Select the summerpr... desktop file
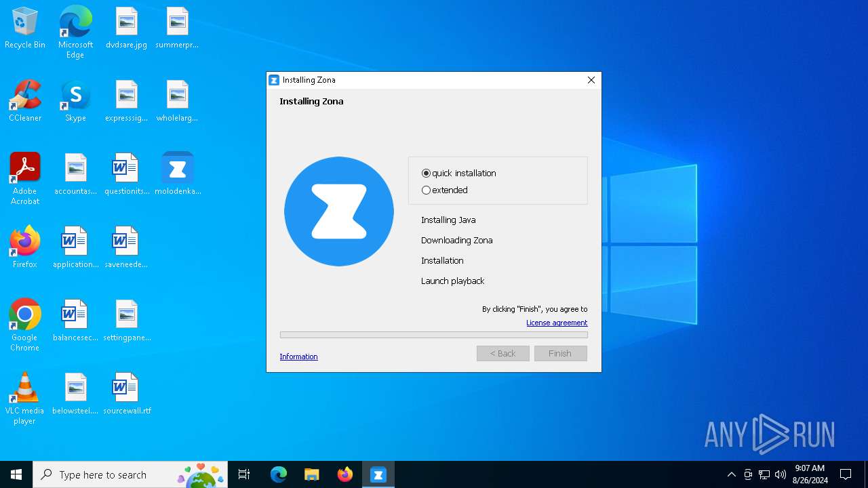Image resolution: width=868 pixels, height=488 pixels. tap(177, 28)
